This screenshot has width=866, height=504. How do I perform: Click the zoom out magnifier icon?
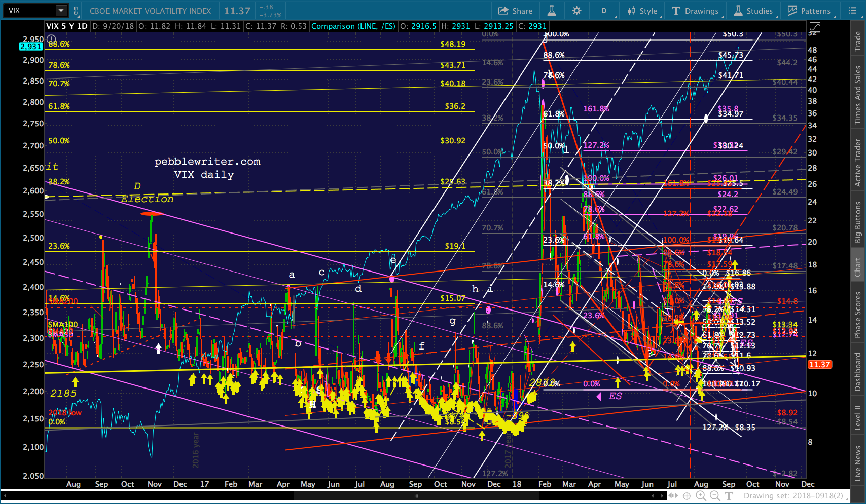coord(715,496)
